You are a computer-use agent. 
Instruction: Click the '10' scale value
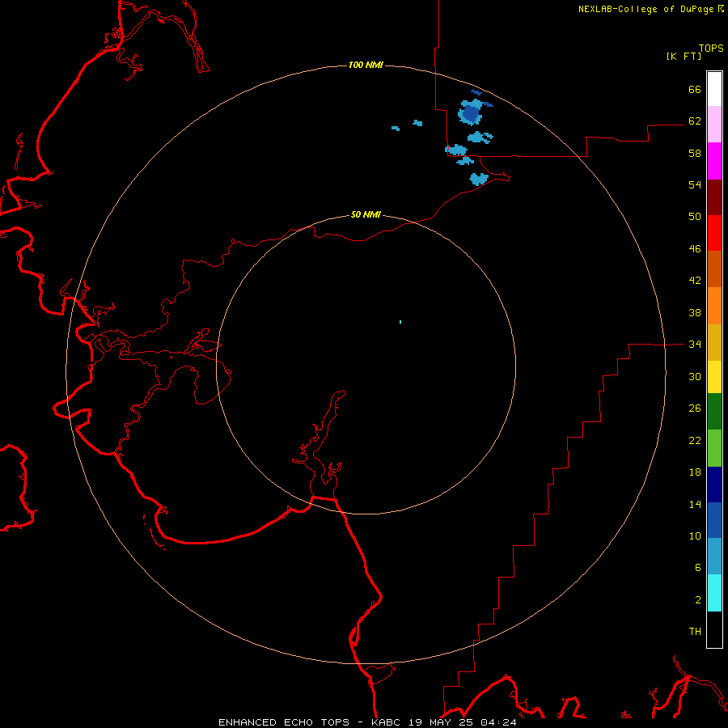click(695, 536)
